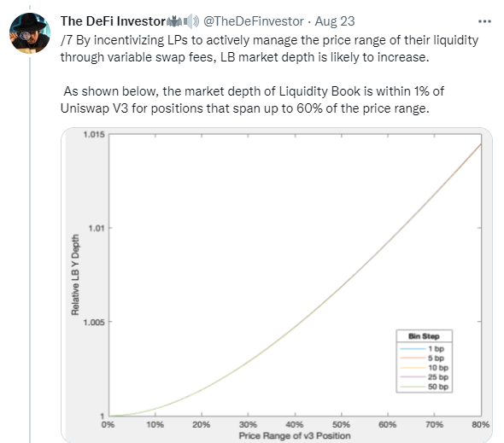This screenshot has width=504, height=443.
Task: Click the 25 bp legend entry
Action: [x=424, y=376]
